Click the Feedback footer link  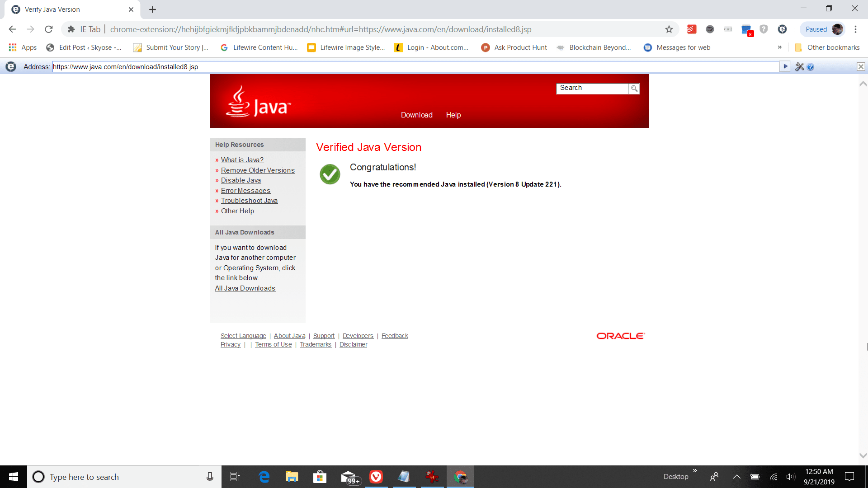coord(395,336)
